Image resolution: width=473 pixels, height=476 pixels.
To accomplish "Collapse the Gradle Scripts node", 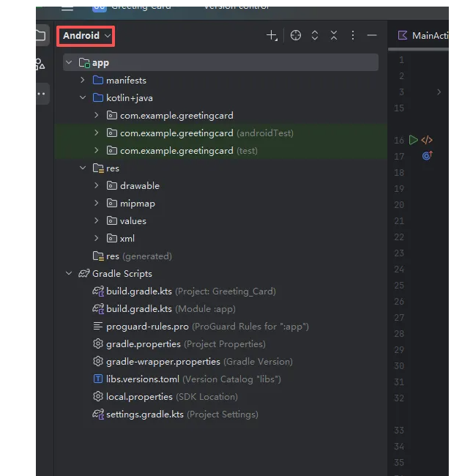I will click(69, 274).
